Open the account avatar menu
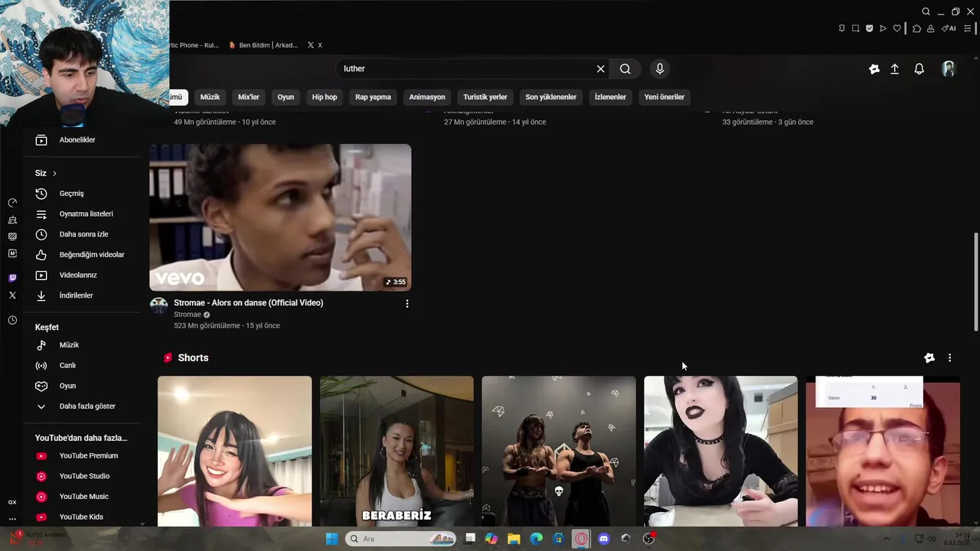980x551 pixels. 949,69
